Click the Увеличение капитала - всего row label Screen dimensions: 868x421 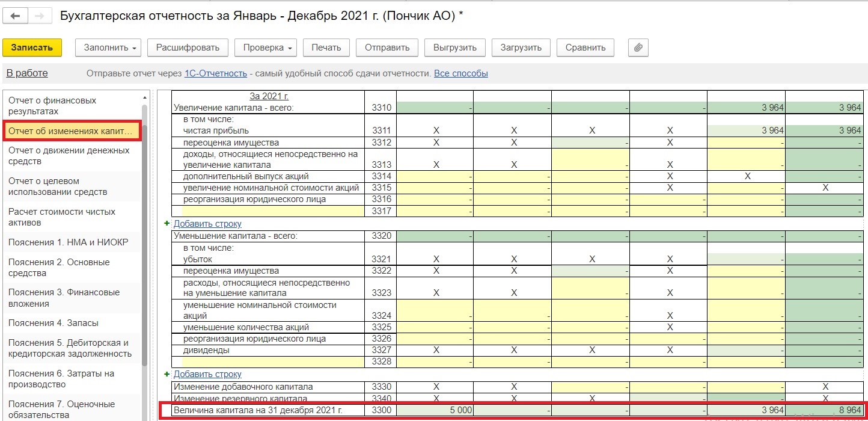click(233, 108)
